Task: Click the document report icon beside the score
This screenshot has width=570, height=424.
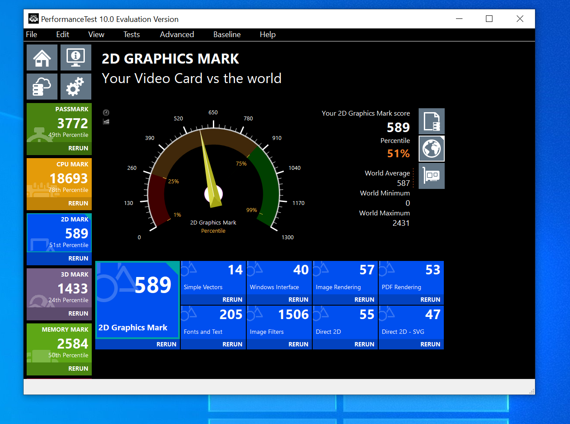Action: (x=431, y=121)
